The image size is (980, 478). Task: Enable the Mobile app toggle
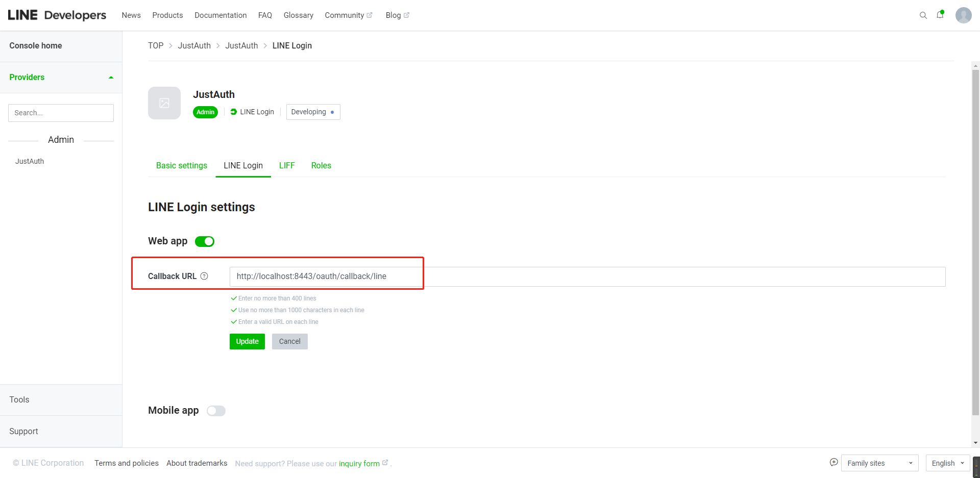click(x=216, y=411)
